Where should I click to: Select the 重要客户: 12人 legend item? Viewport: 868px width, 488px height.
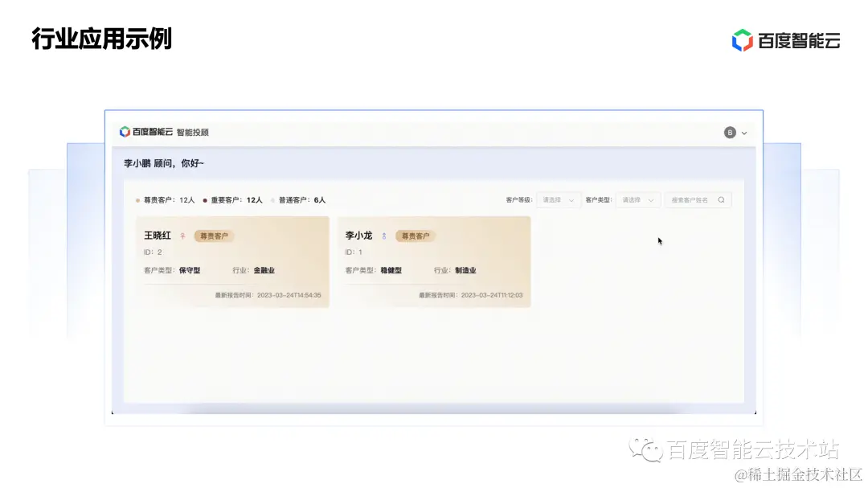232,200
